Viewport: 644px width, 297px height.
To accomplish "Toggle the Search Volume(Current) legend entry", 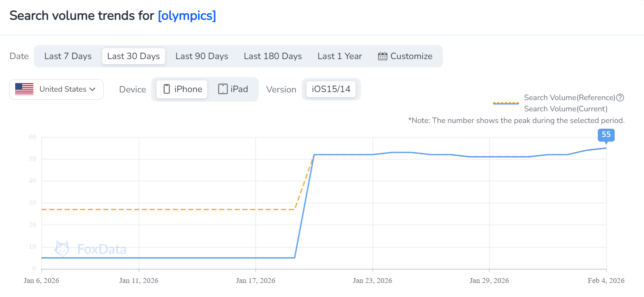I will (x=566, y=109).
